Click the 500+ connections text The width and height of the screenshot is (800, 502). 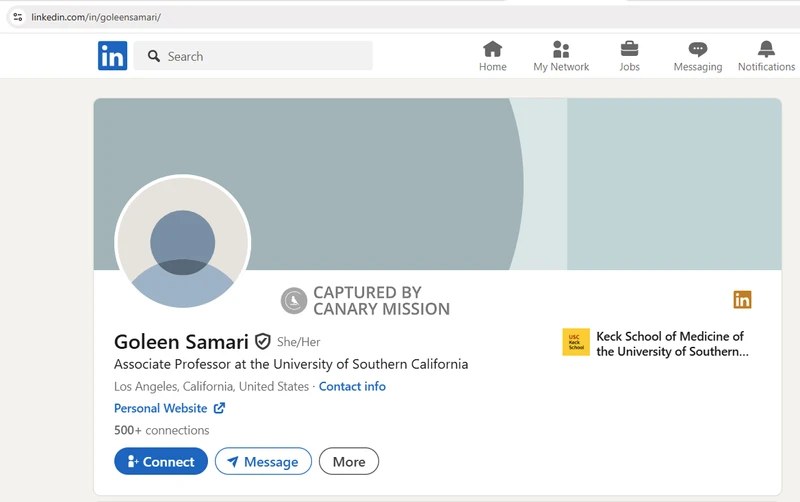tap(162, 430)
